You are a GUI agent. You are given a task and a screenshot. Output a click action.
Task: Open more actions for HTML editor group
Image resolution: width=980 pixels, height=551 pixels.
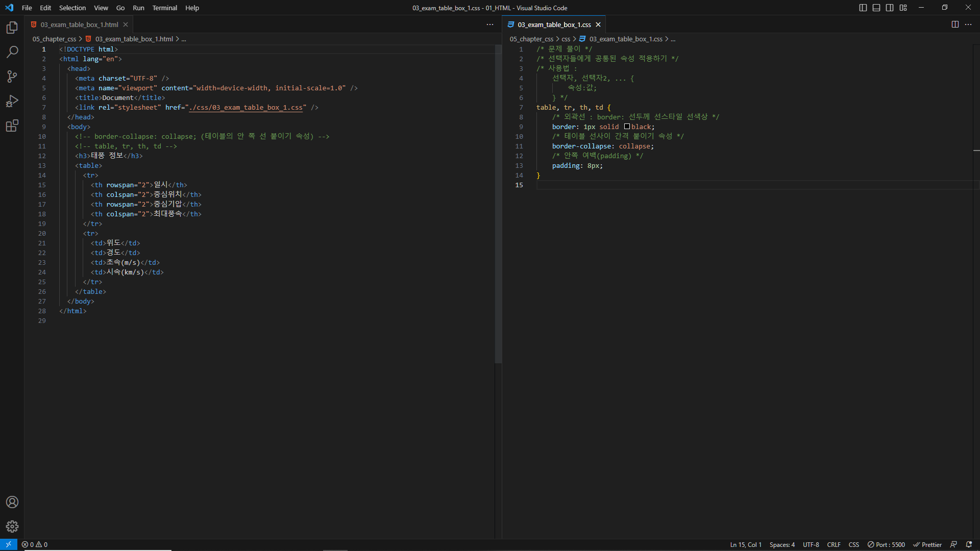(490, 24)
